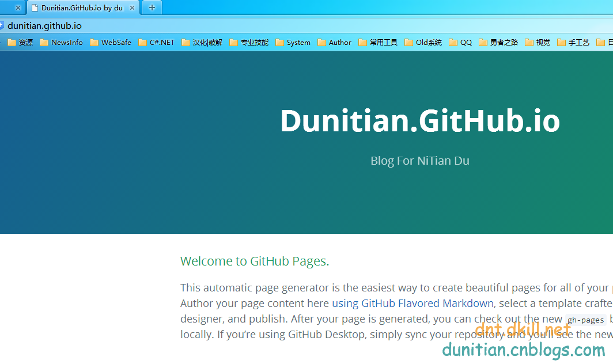Open the 视觉 bookmarks folder

pos(538,42)
